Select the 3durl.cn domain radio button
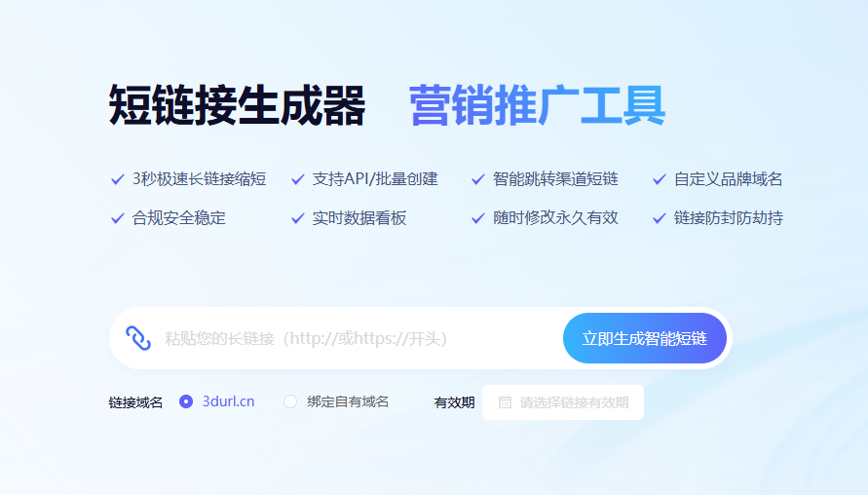 (186, 401)
